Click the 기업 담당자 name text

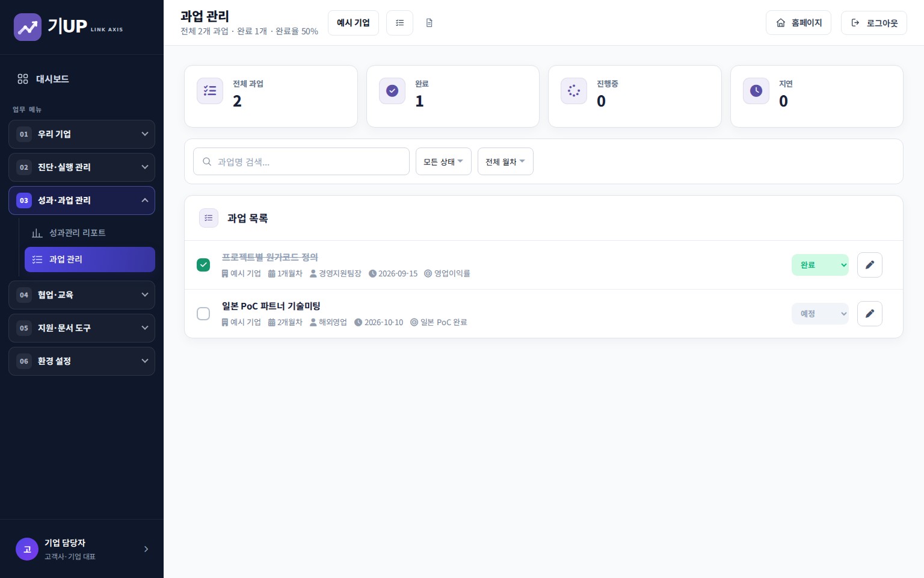[65, 542]
